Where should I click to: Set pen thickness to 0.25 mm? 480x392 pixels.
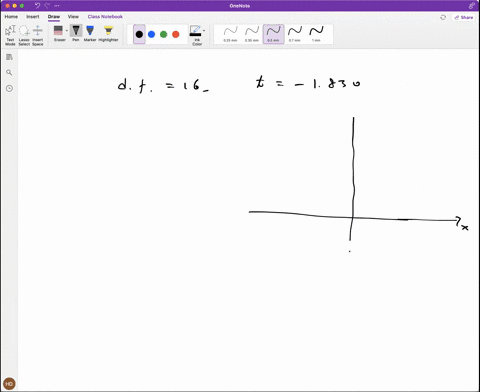tap(230, 34)
